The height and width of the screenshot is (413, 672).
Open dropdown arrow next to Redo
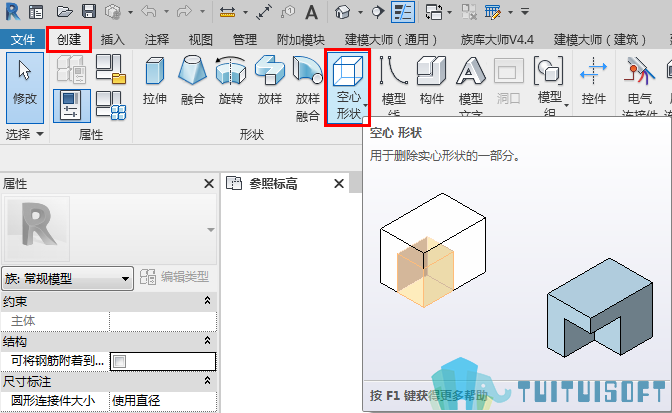tap(202, 12)
